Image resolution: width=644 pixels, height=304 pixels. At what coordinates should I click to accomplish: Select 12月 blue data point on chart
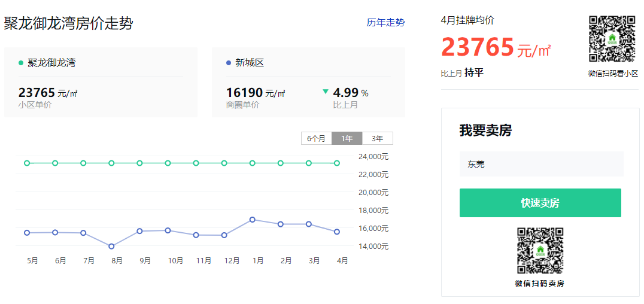click(224, 235)
